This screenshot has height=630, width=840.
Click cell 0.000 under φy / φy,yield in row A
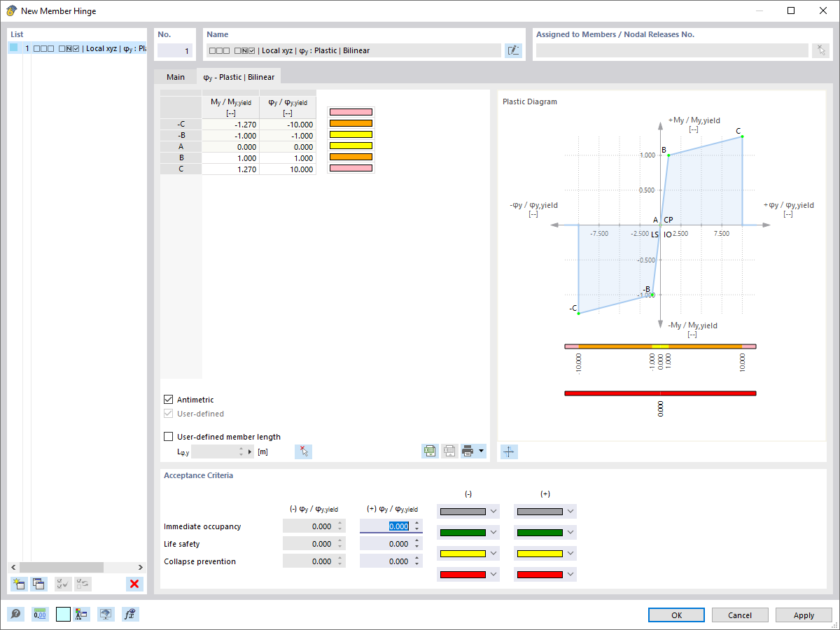pos(288,147)
